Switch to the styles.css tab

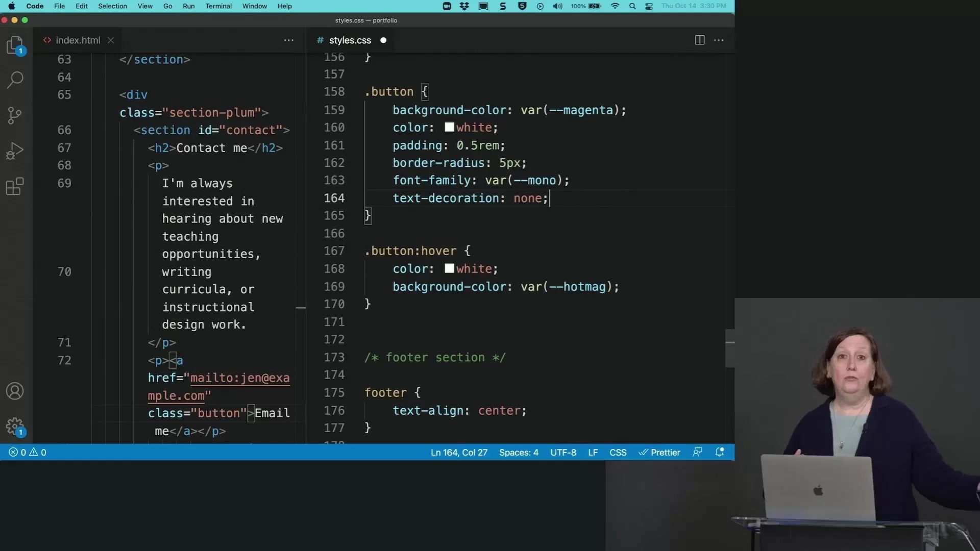click(x=350, y=40)
